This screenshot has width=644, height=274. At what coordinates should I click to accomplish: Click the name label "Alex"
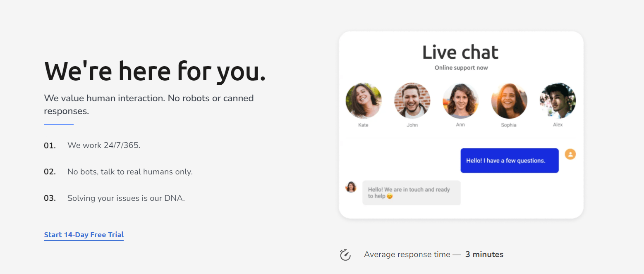click(558, 124)
